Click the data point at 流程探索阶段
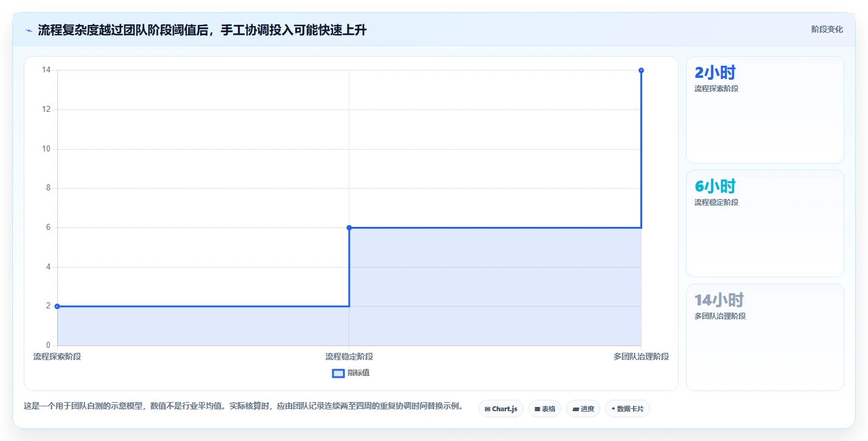 (57, 307)
